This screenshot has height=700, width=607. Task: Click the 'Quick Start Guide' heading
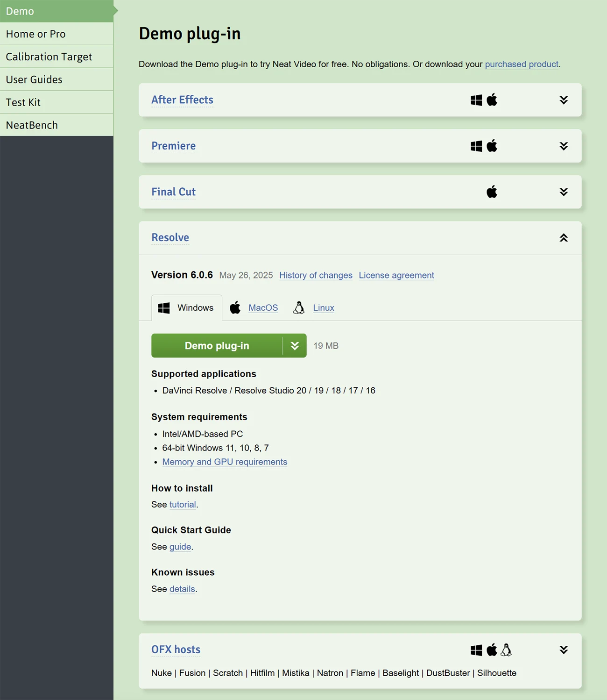[191, 530]
